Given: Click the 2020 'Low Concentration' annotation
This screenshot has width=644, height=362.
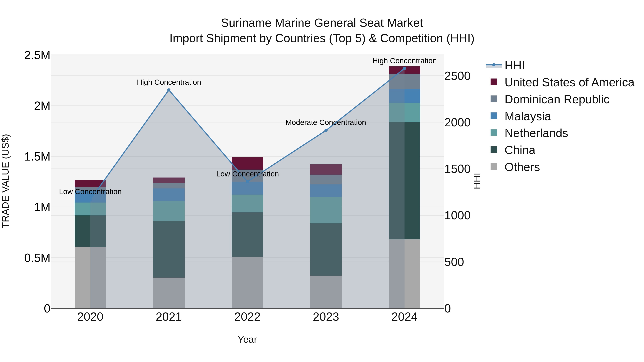Looking at the screenshot, I should [90, 192].
